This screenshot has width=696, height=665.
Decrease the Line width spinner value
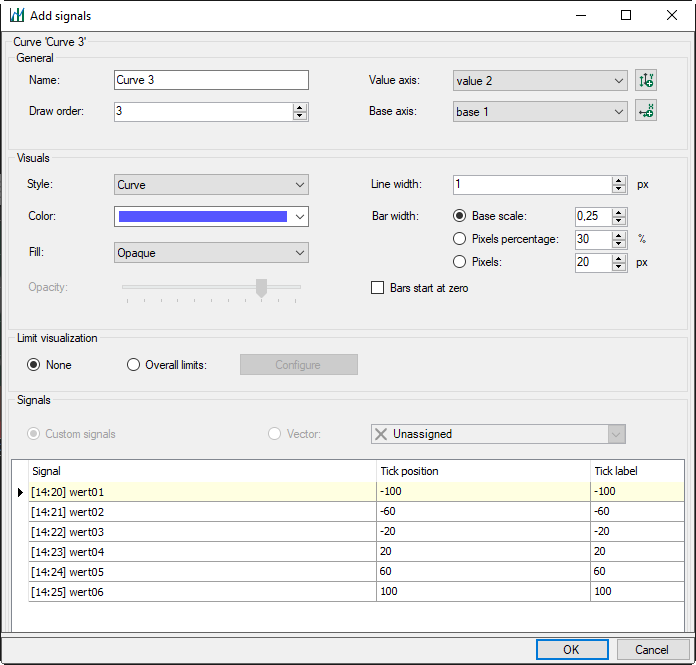619,189
